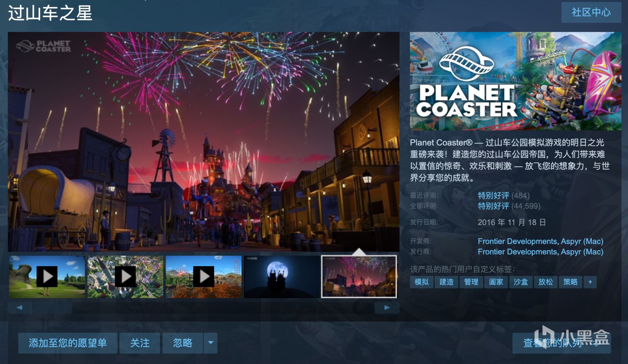Select the 策略 tag
The image size is (628, 364).
tap(570, 282)
